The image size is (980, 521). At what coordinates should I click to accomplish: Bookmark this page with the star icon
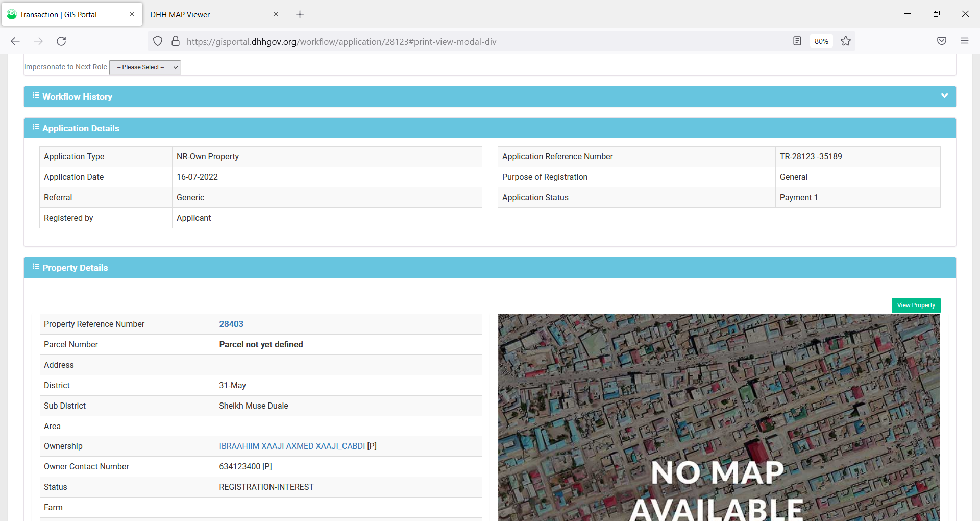pyautogui.click(x=846, y=41)
